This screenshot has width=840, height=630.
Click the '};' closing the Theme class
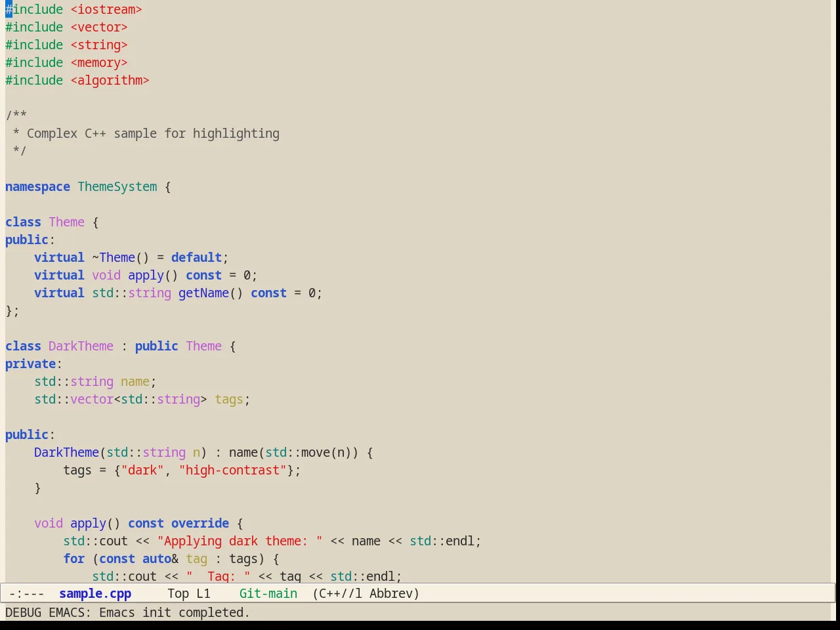point(12,311)
